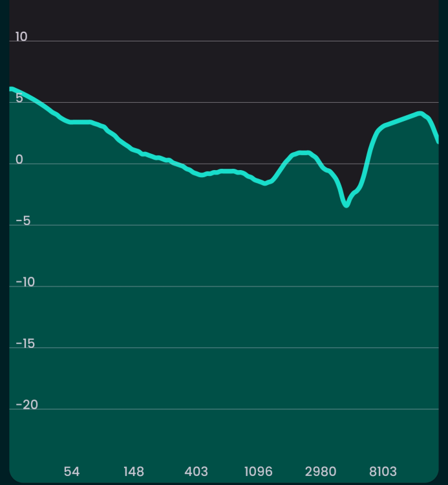
Task: Click the -15 dB gain axis label
Action: 26,343
